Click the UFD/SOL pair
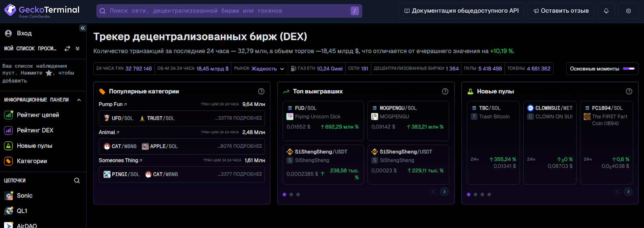Image resolution: width=644 pixels, height=228 pixels. 118,118
